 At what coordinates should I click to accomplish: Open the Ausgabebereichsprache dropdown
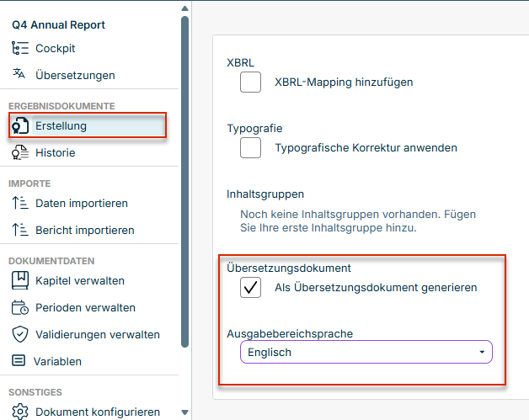[366, 352]
